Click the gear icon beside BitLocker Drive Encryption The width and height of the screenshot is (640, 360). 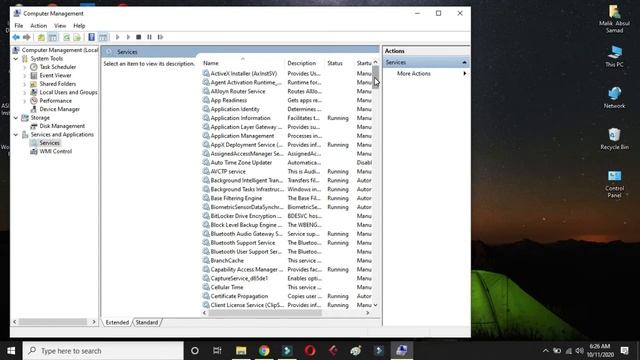click(206, 216)
